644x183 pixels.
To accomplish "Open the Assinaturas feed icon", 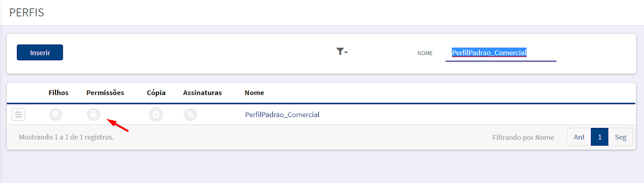I will pos(190,115).
